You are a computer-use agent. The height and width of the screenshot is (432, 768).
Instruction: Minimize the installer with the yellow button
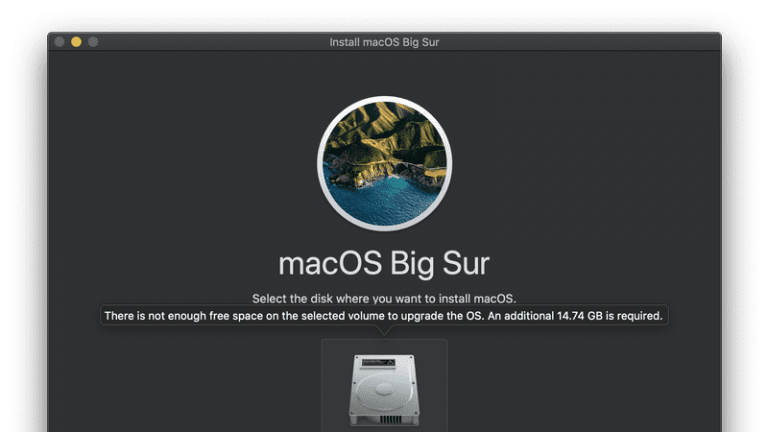coord(76,42)
